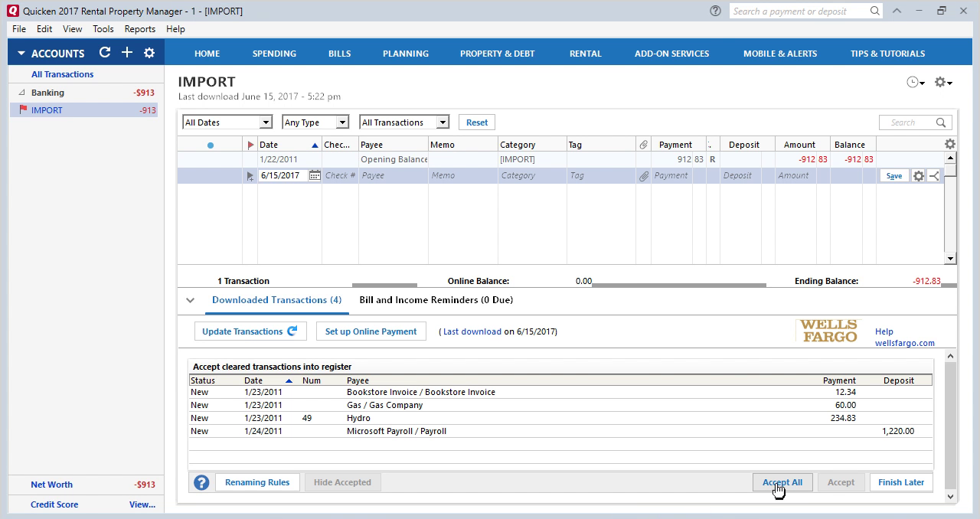Select the Opening Balance register row
Image resolution: width=980 pixels, height=519 pixels.
click(560, 159)
